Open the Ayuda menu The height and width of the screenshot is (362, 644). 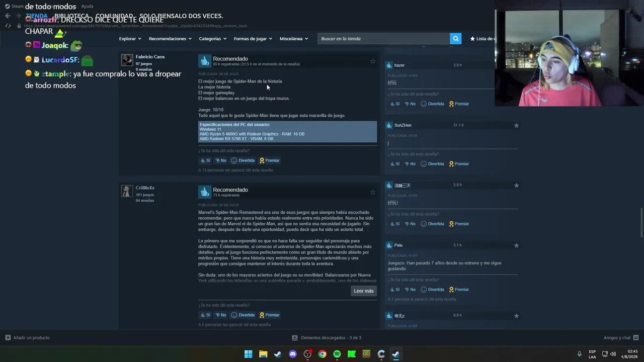coord(87,7)
